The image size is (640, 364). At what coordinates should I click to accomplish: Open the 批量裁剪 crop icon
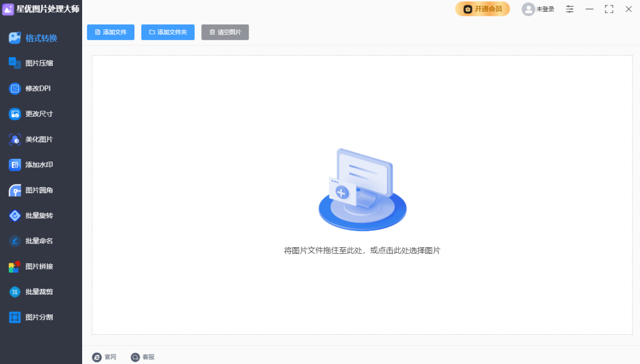[x=15, y=292]
